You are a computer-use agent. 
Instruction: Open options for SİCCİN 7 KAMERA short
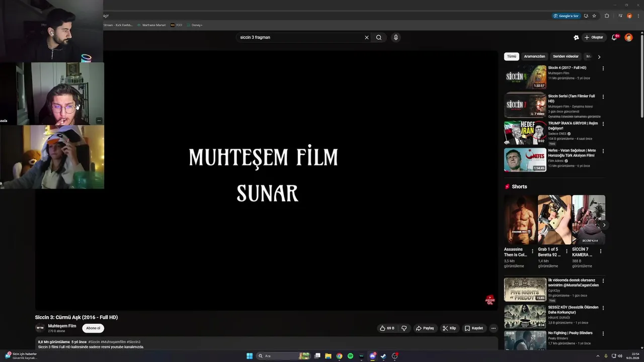tap(601, 251)
